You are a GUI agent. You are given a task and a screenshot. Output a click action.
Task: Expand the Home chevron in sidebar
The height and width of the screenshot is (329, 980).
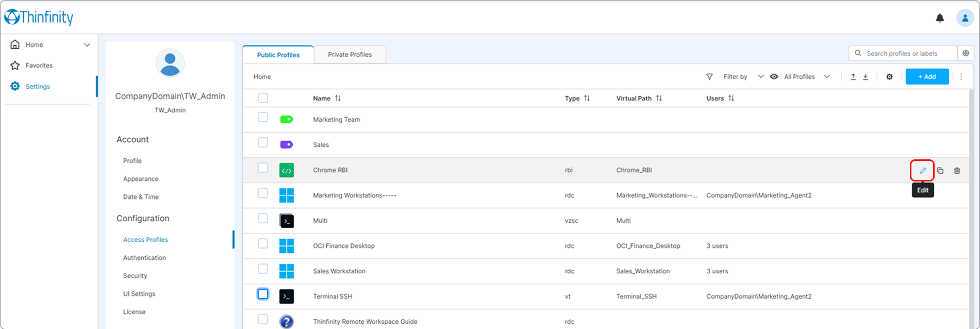tap(87, 45)
